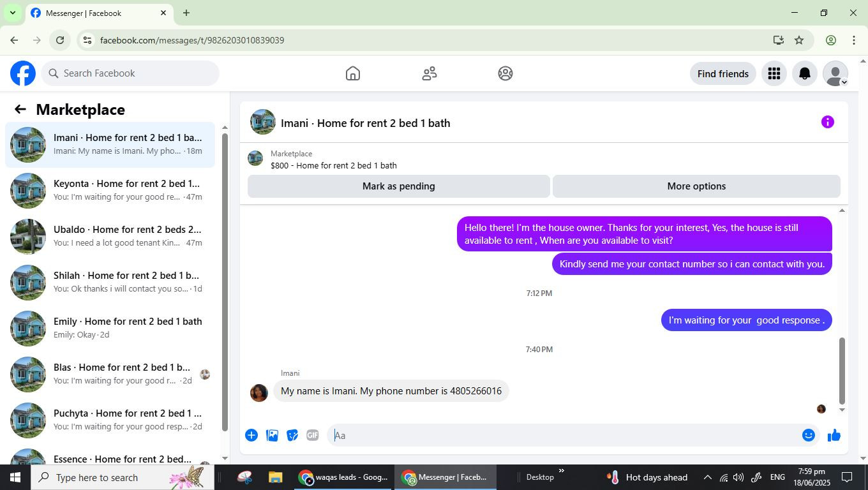Image resolution: width=868 pixels, height=490 pixels.
Task: Open the tab search dropdown
Action: (x=12, y=13)
